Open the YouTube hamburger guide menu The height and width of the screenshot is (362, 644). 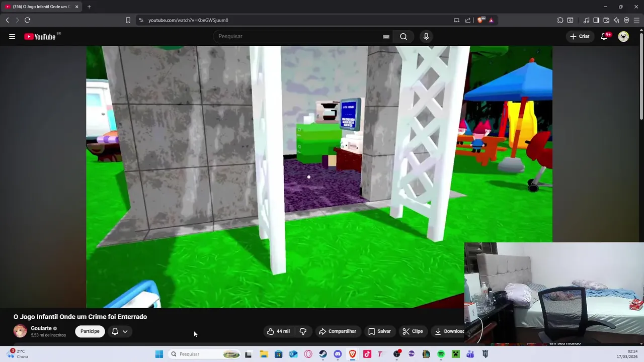[x=12, y=36]
